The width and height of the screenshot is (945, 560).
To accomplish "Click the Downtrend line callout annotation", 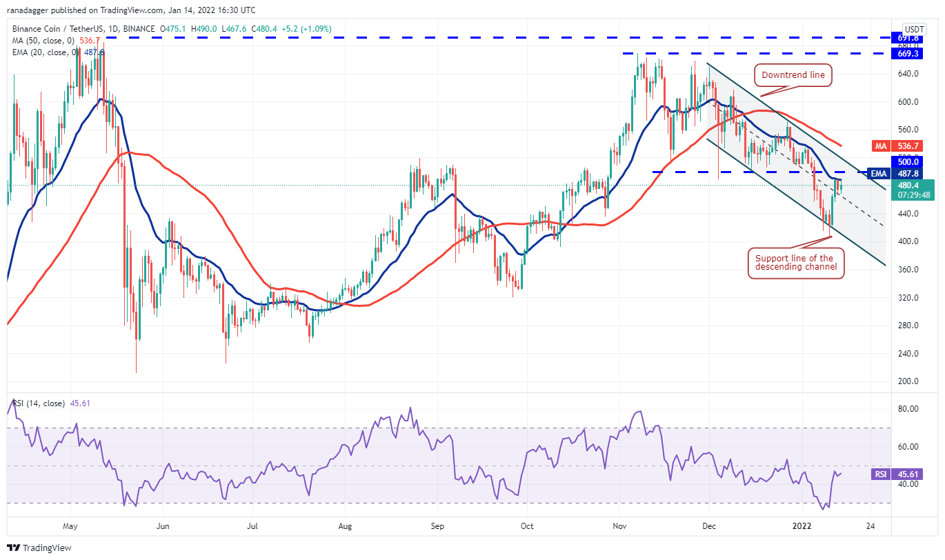I will 792,75.
